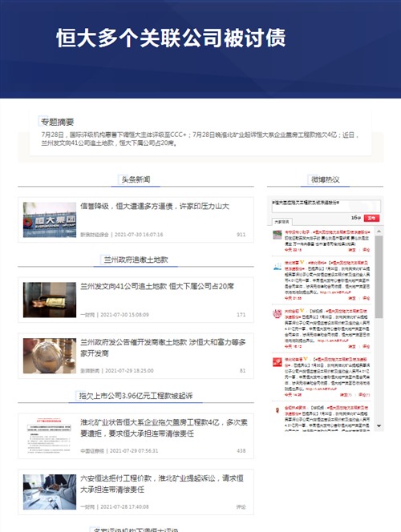Click the 兰州政府追缴土地款 section heading
Screen dimensions: 401x532
[x=136, y=260]
